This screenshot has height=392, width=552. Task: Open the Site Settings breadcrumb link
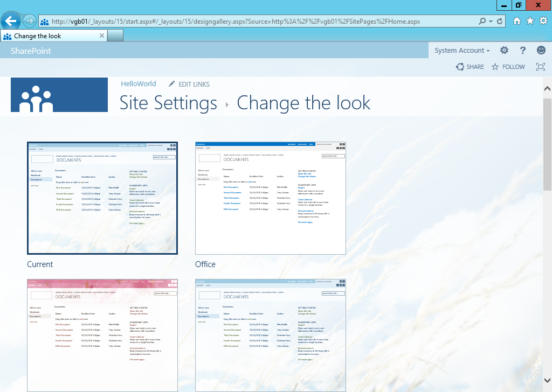coord(168,103)
